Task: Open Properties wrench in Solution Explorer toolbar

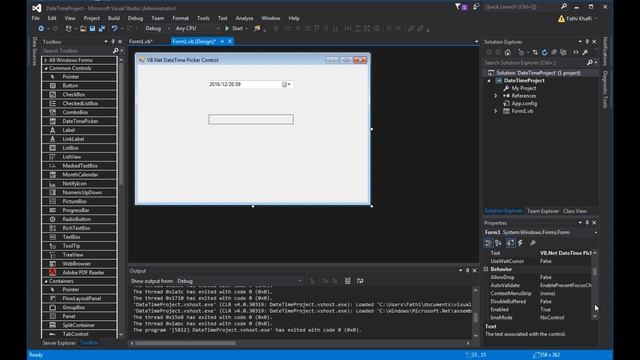Action: [585, 52]
